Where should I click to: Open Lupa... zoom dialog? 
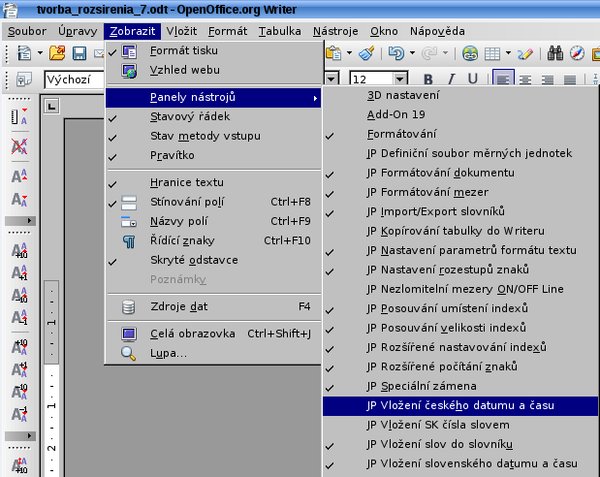point(214,353)
